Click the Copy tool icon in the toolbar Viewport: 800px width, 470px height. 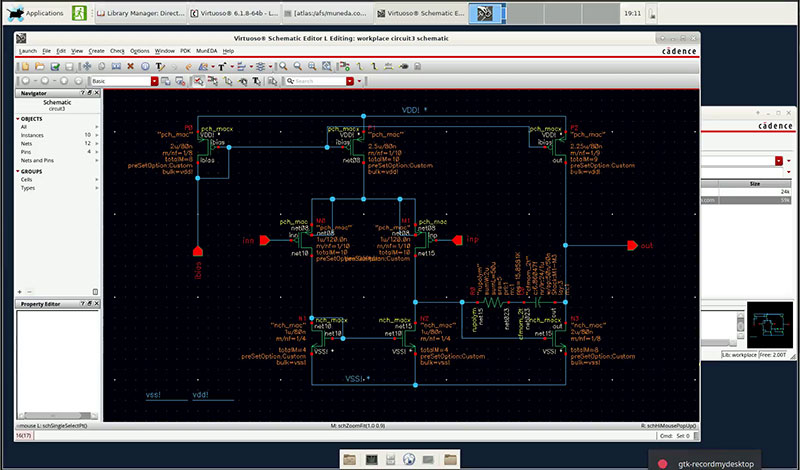click(102, 66)
